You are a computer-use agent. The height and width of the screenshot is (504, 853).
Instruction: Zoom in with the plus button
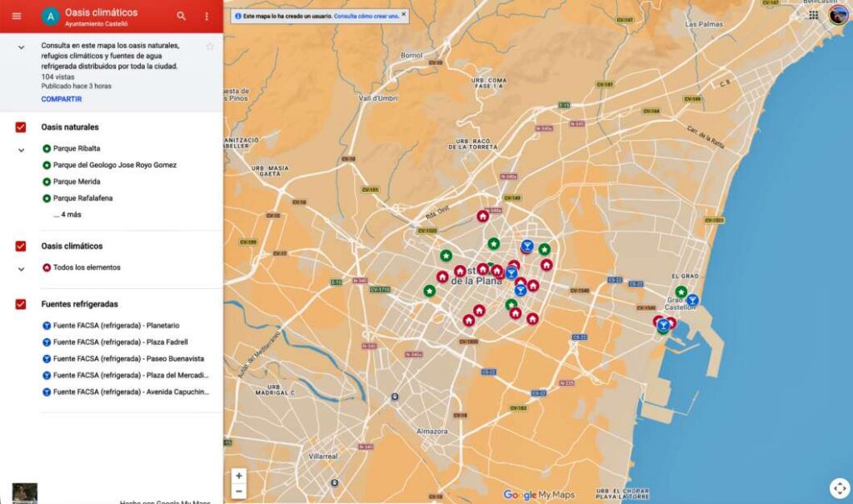coord(239,476)
